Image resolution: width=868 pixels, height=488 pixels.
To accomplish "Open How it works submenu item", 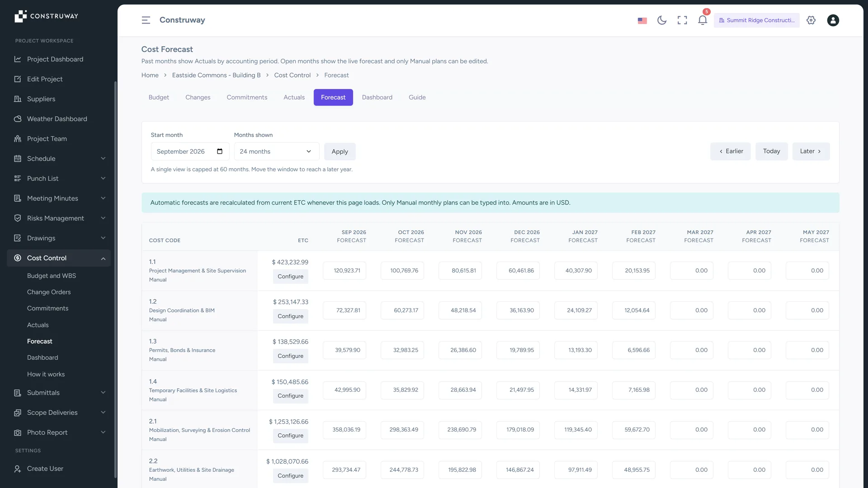I will click(46, 374).
